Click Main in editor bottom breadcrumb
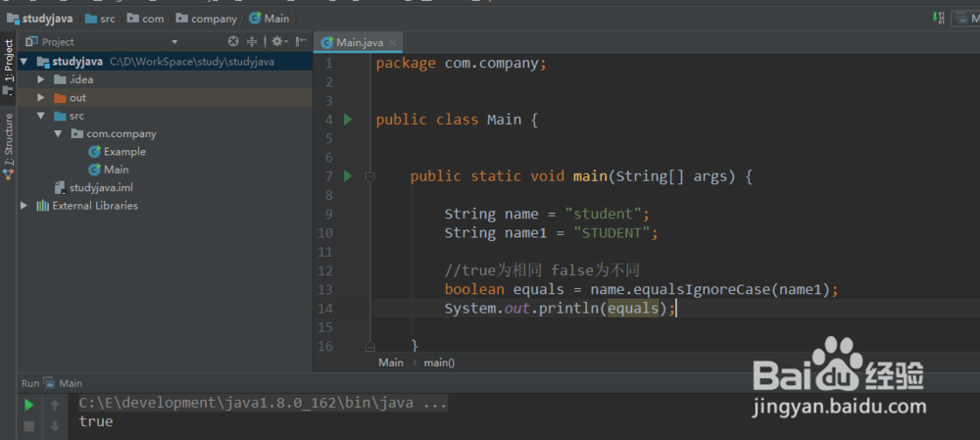 tap(391, 363)
